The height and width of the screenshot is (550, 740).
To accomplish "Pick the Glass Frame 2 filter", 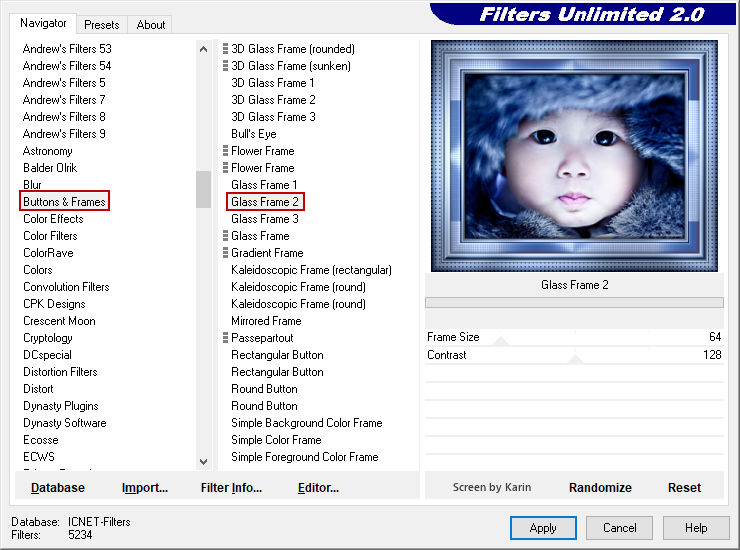I will click(x=264, y=202).
